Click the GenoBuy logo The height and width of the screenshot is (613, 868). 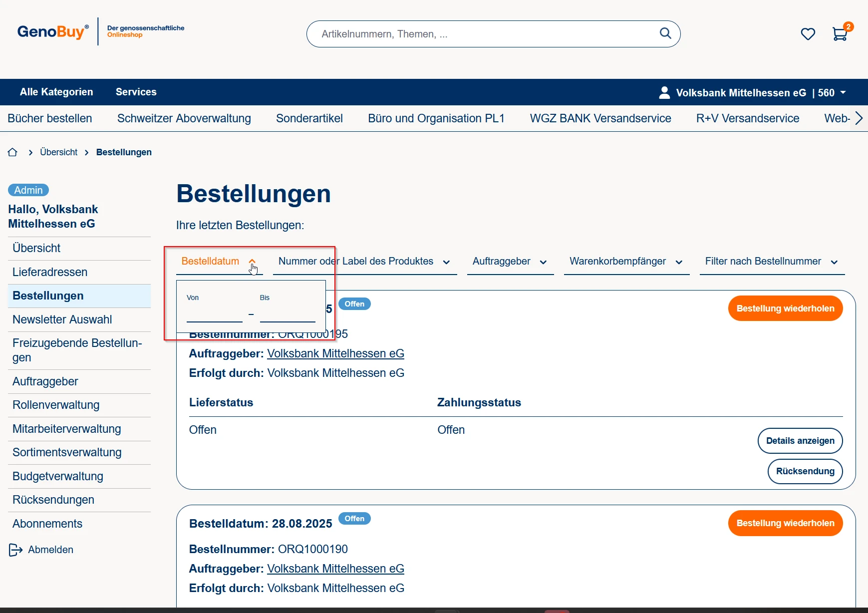[x=53, y=32]
